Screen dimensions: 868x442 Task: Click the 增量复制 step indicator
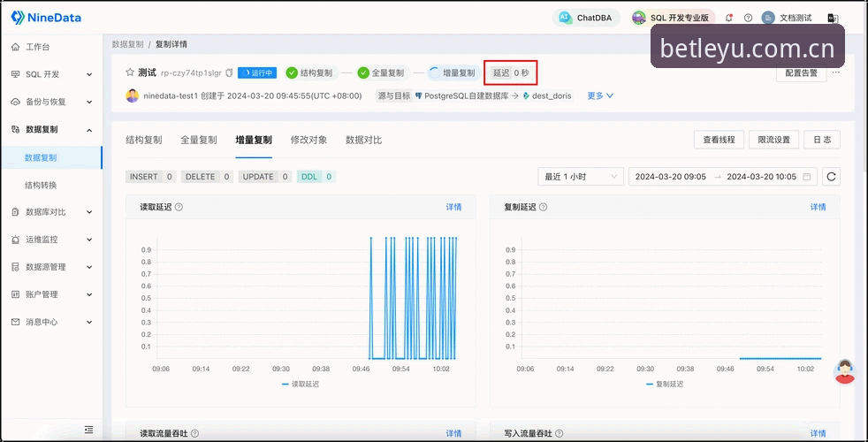(x=453, y=72)
